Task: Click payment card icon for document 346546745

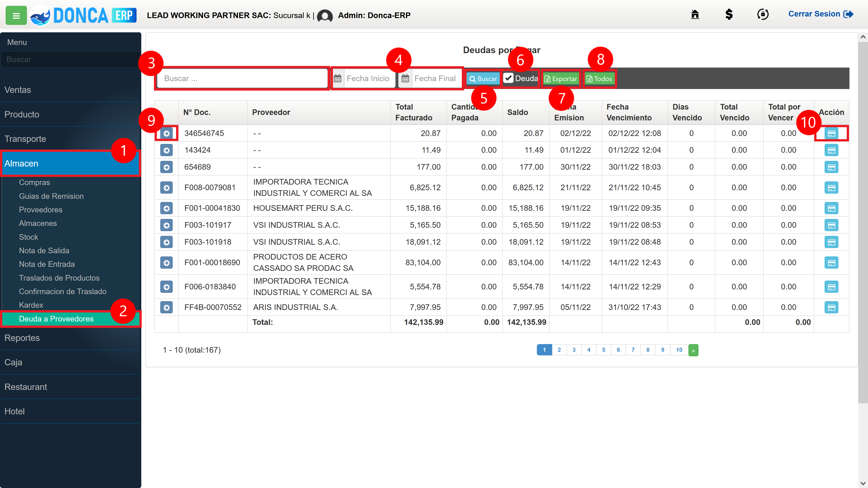Action: point(831,133)
